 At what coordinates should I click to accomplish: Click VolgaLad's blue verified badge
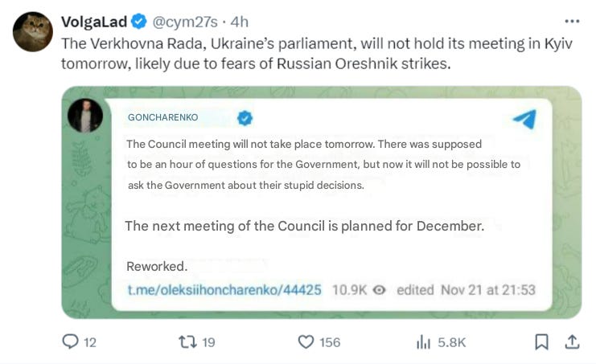point(138,22)
